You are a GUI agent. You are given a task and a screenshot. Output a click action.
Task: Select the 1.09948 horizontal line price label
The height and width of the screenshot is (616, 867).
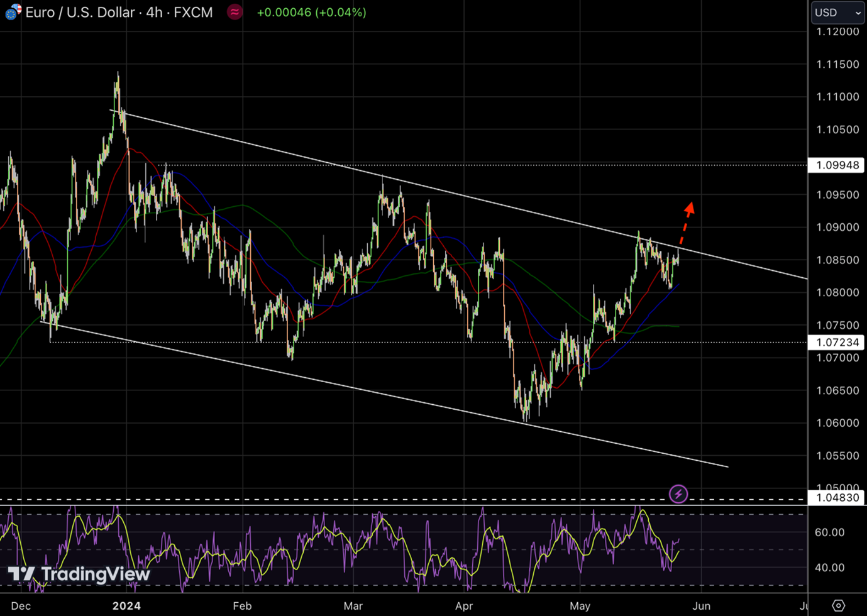point(837,165)
